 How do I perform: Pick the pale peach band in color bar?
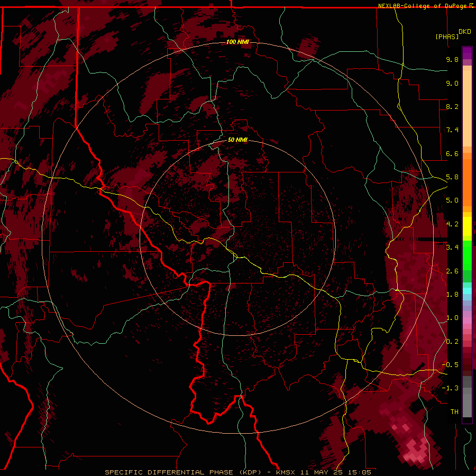click(x=467, y=108)
